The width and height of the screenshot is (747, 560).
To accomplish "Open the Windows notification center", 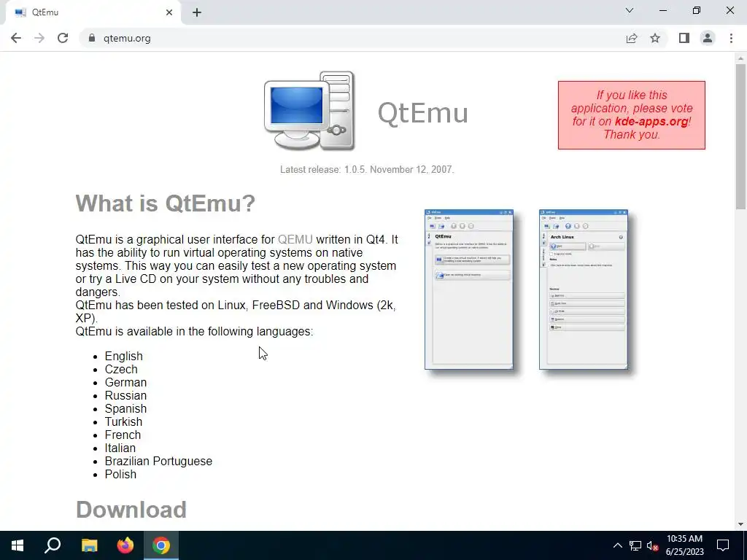I will click(723, 545).
